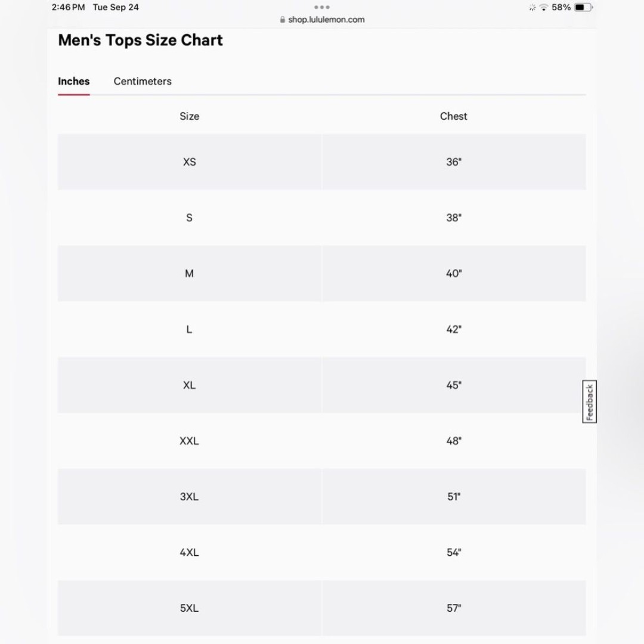Select the Inches tab
Screen dimensions: 644x644
(x=73, y=81)
